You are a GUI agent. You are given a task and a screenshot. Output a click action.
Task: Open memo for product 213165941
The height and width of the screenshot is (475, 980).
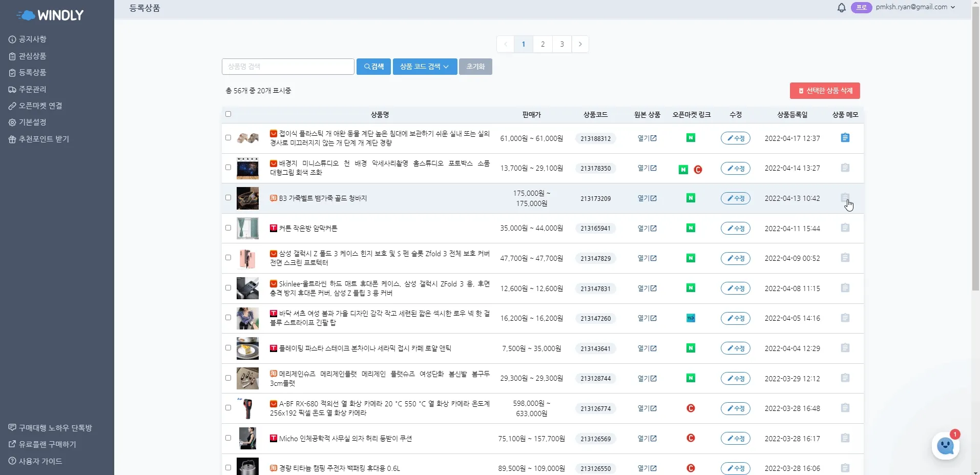click(845, 228)
